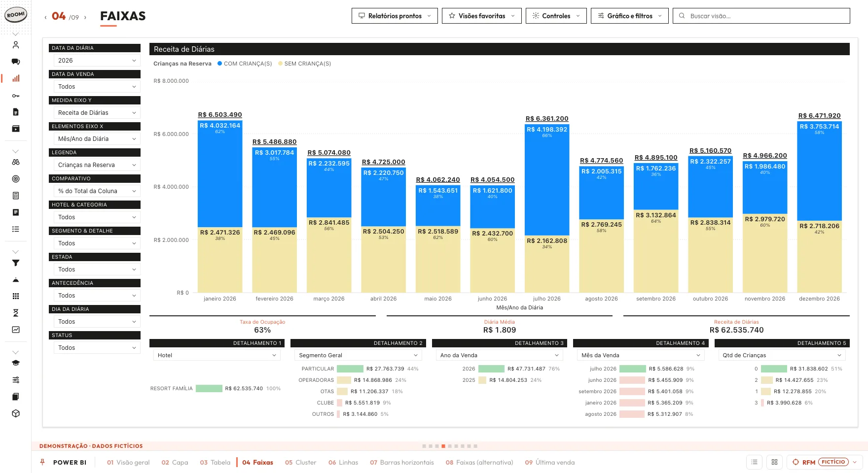This screenshot has width=868, height=473.
Task: Open Detalhamento 3 Ano da Venda dropdown
Action: coord(500,355)
